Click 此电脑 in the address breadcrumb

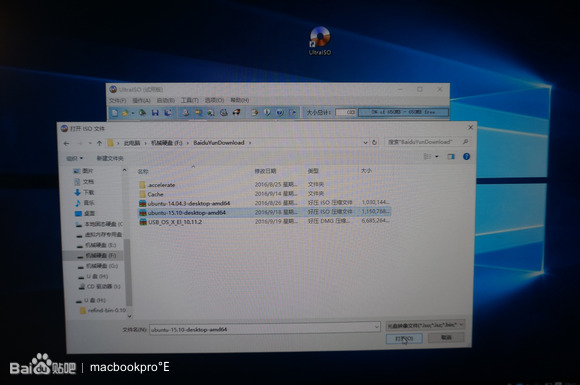132,143
